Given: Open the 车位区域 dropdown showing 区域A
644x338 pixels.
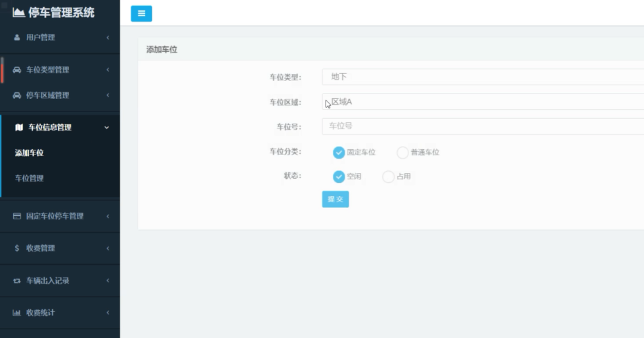Looking at the screenshot, I should pyautogui.click(x=483, y=101).
